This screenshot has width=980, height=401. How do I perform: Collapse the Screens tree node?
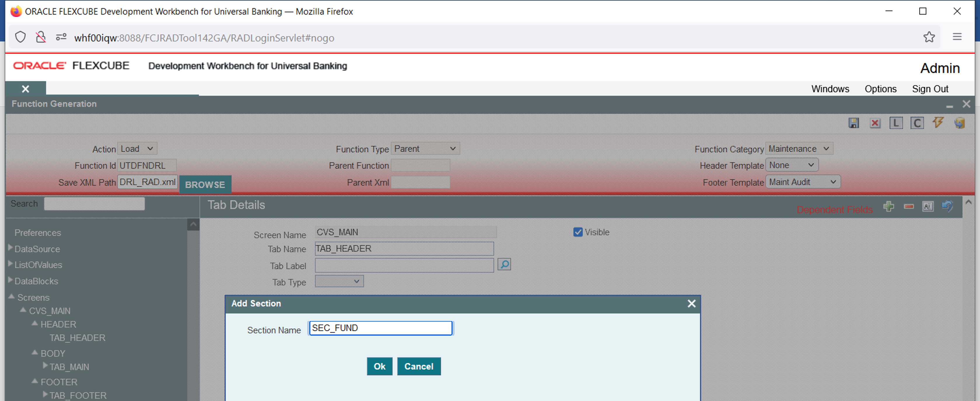pos(11,296)
